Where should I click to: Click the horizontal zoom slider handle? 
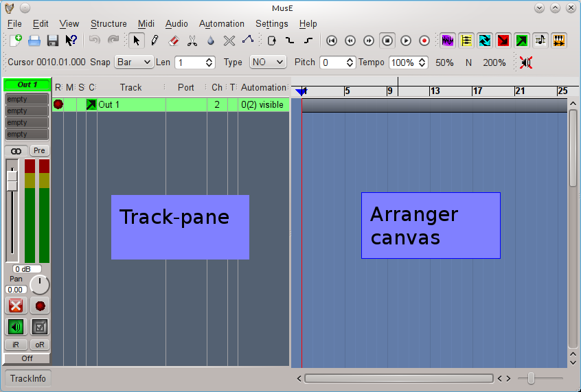click(531, 378)
